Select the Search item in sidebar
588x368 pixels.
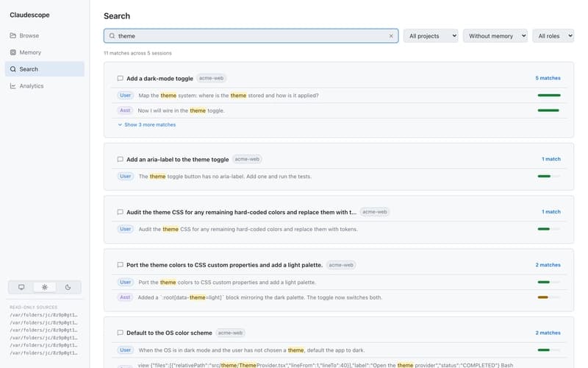pos(44,69)
